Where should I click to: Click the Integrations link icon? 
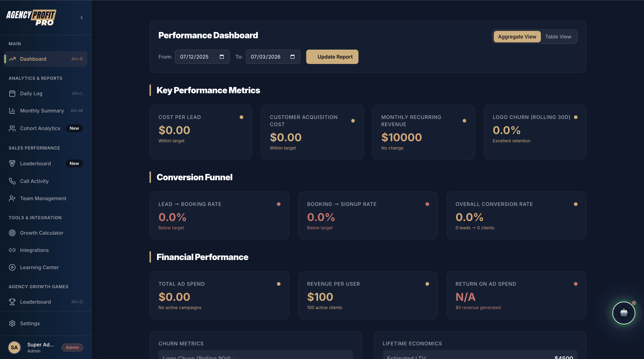pos(13,250)
